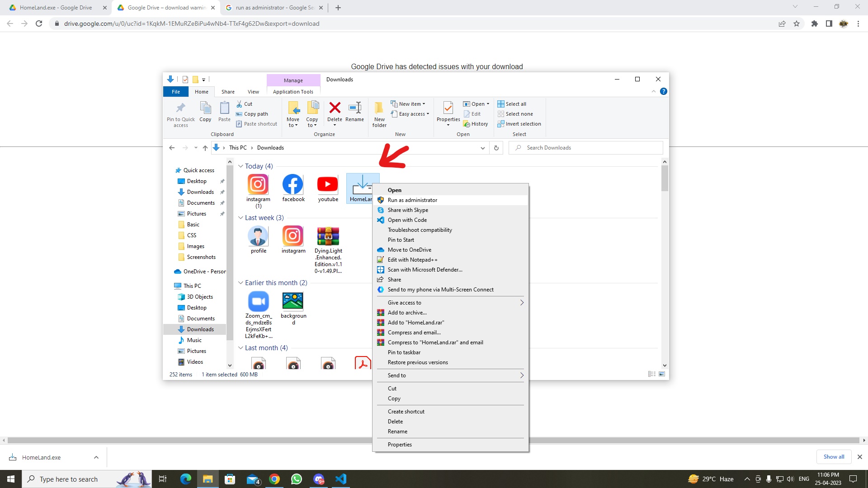
Task: Expand the address bar history dropdown
Action: tap(482, 148)
